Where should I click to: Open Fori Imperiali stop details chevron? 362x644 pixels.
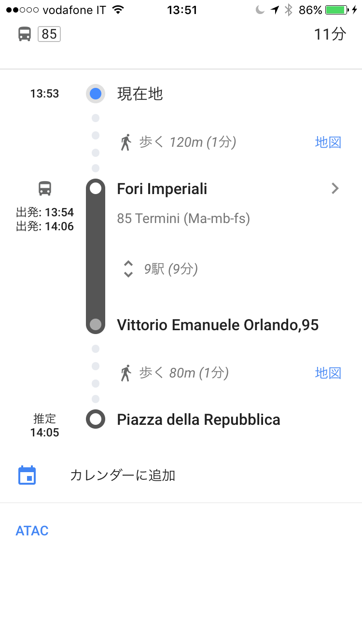point(335,189)
